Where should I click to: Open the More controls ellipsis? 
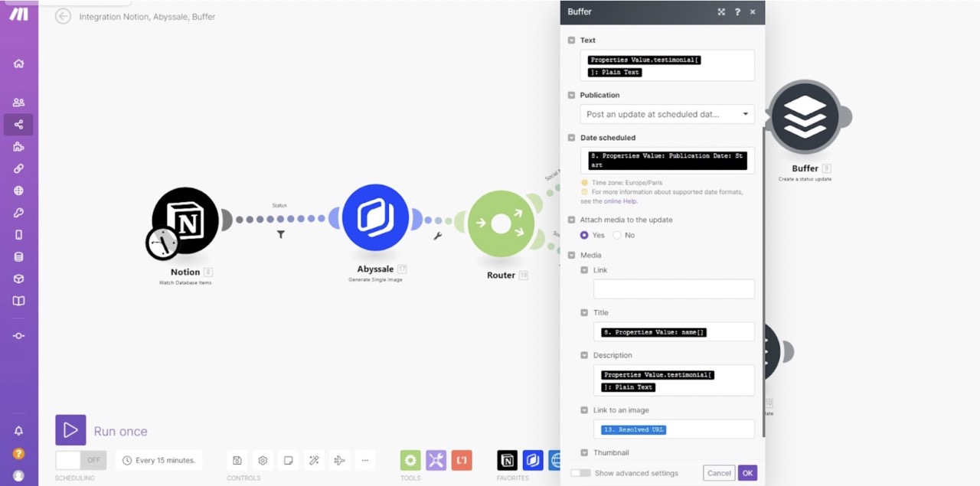point(365,460)
